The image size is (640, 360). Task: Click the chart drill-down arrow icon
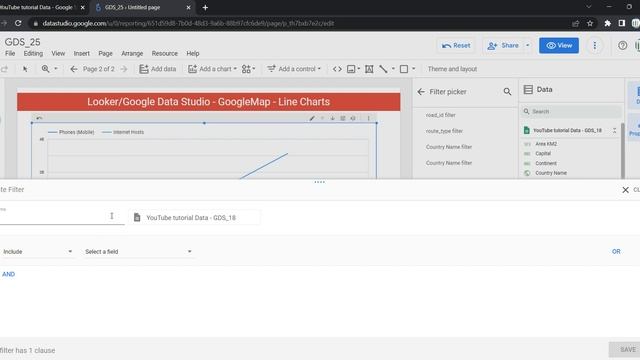click(x=333, y=118)
